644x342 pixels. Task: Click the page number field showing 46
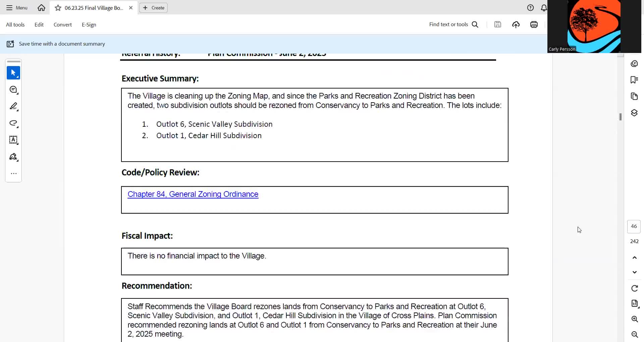pyautogui.click(x=634, y=226)
